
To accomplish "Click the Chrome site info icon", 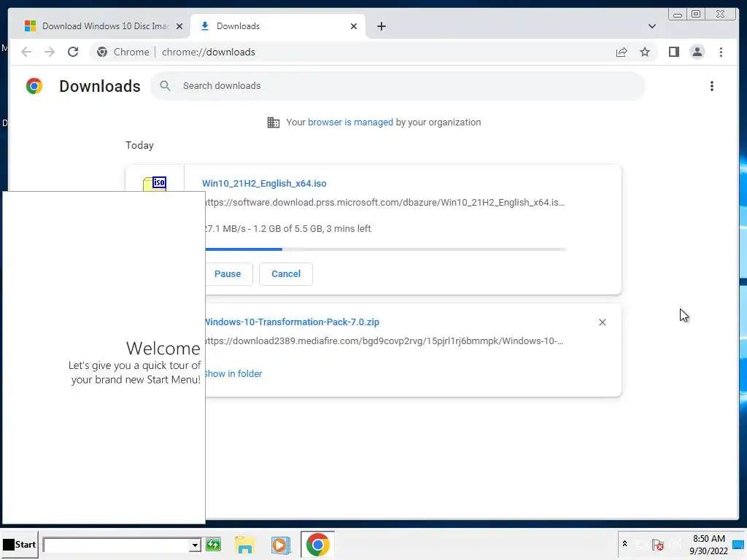I will click(102, 52).
